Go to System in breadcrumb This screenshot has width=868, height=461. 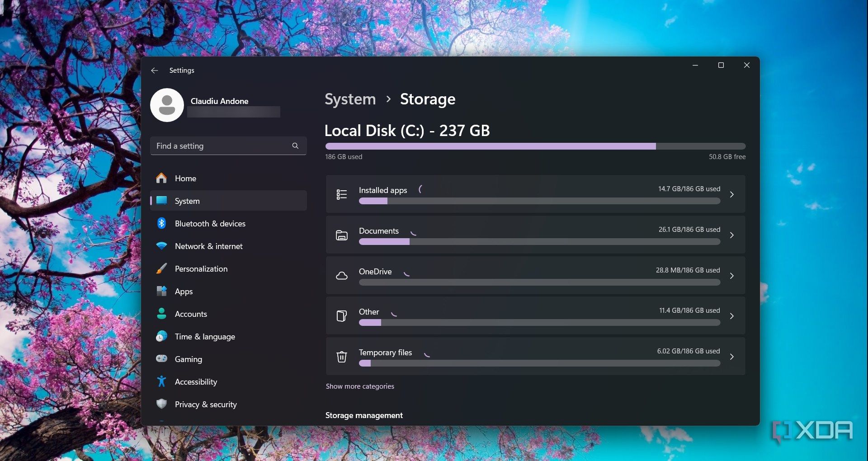pos(350,99)
